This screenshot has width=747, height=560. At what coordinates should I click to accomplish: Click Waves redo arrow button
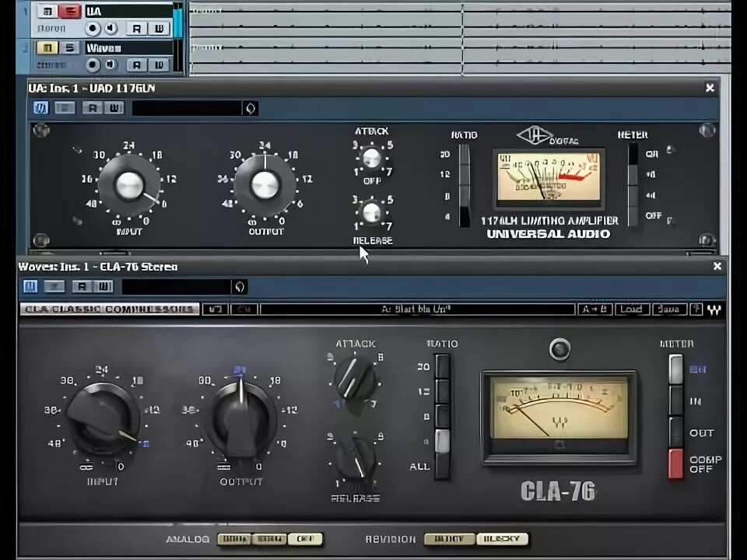click(244, 310)
